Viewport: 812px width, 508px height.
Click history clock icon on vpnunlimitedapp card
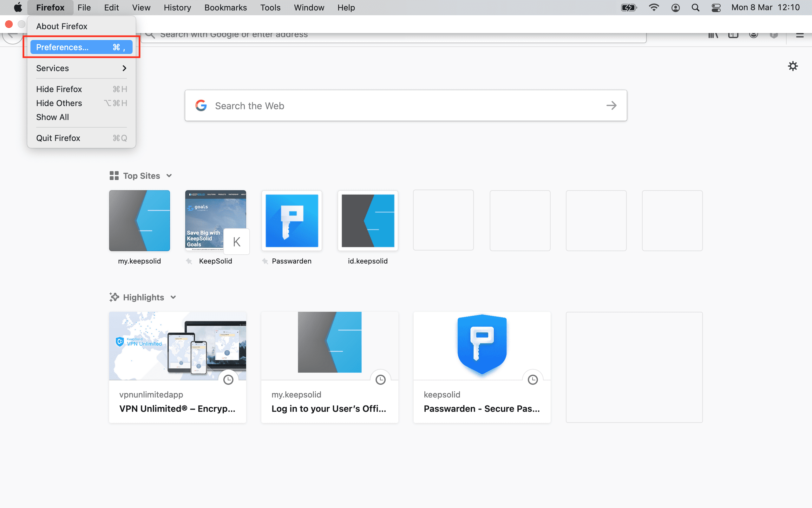pyautogui.click(x=228, y=380)
